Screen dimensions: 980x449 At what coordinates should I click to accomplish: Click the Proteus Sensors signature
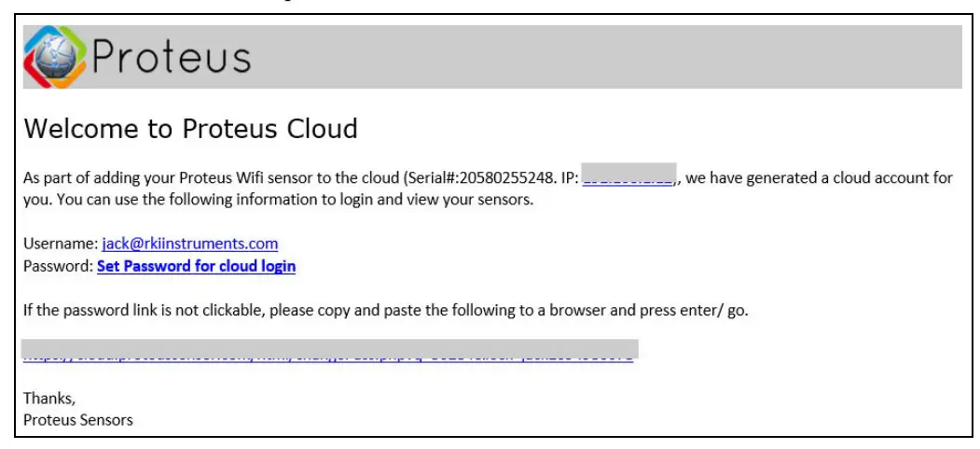(x=78, y=420)
